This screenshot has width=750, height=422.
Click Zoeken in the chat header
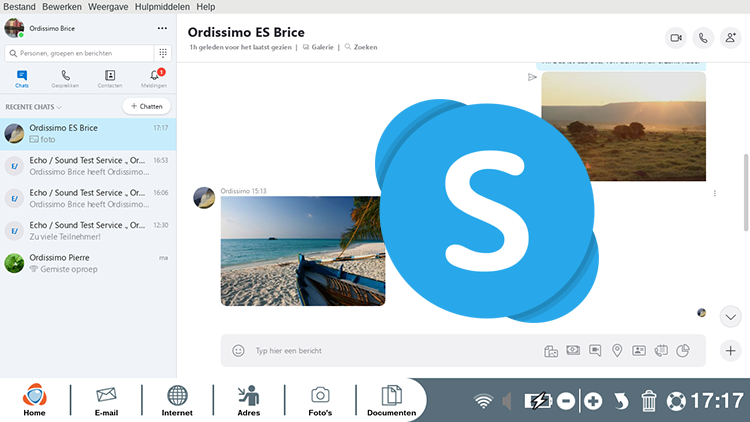click(x=361, y=47)
